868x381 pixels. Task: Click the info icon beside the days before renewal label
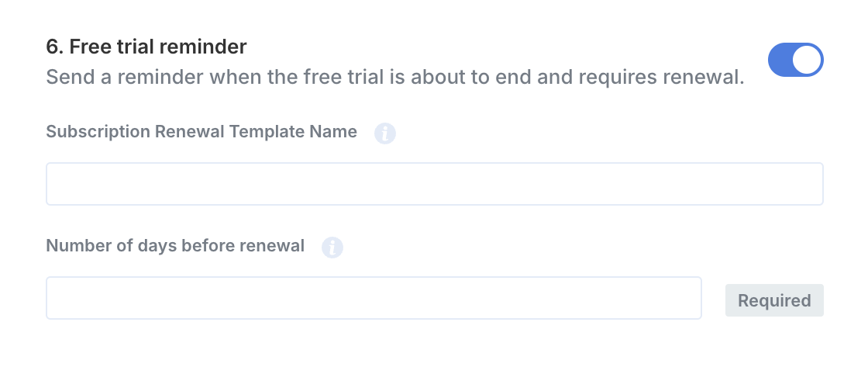pyautogui.click(x=332, y=248)
